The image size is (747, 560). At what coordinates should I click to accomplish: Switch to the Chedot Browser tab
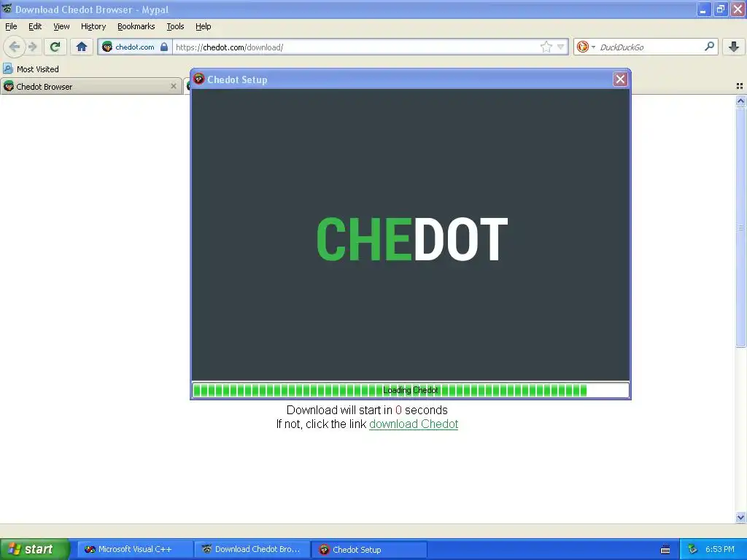coord(90,86)
